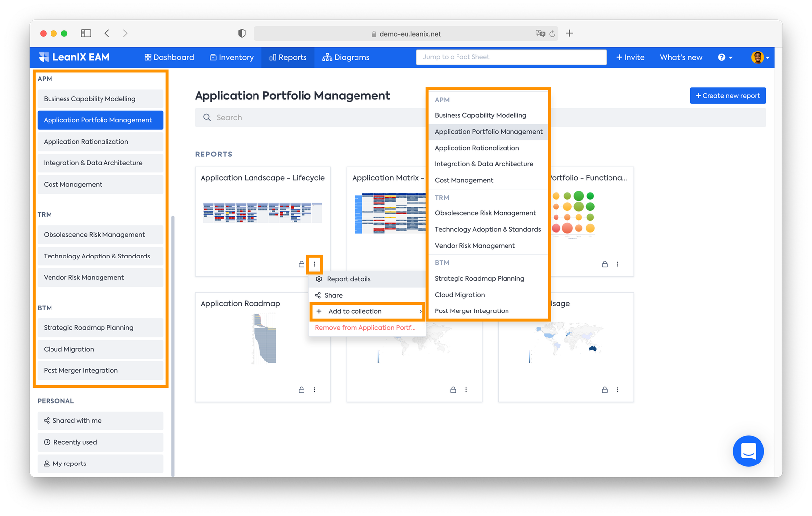Click lock icon on the Usage map card

[605, 390]
